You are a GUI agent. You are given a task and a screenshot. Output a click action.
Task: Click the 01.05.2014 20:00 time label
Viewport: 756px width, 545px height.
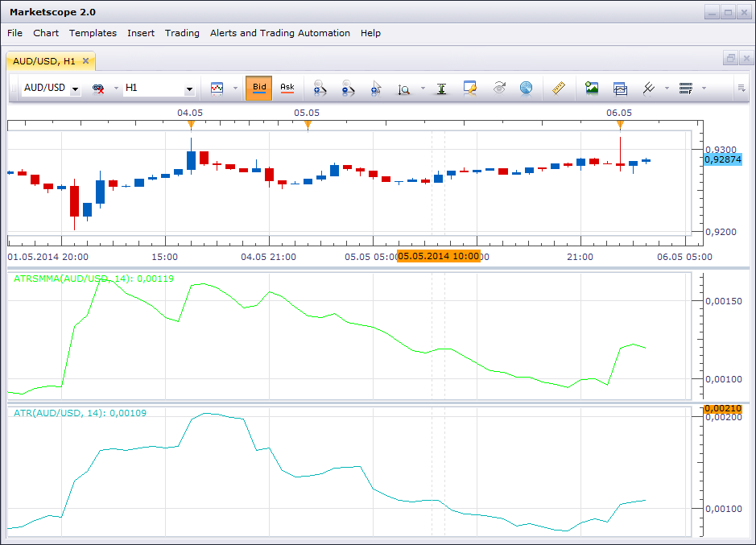tap(48, 257)
